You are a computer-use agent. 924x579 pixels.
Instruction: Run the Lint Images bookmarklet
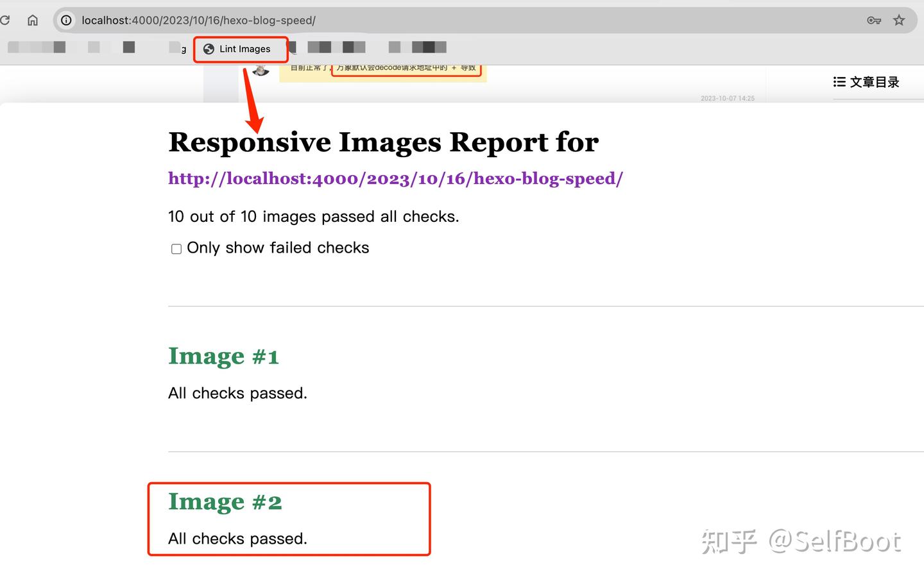point(245,49)
